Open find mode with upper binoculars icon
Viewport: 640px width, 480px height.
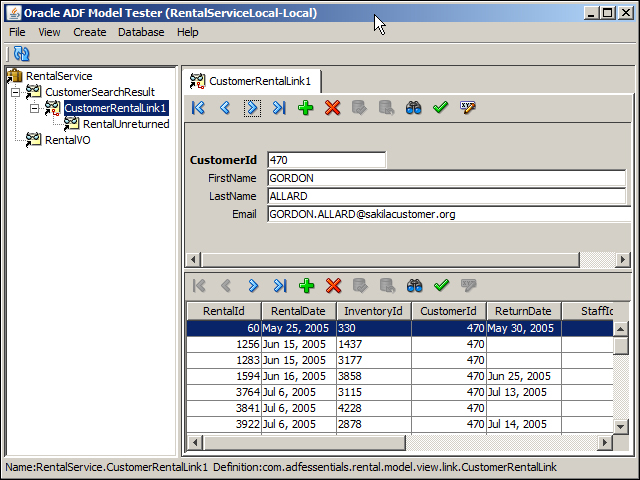click(x=413, y=108)
